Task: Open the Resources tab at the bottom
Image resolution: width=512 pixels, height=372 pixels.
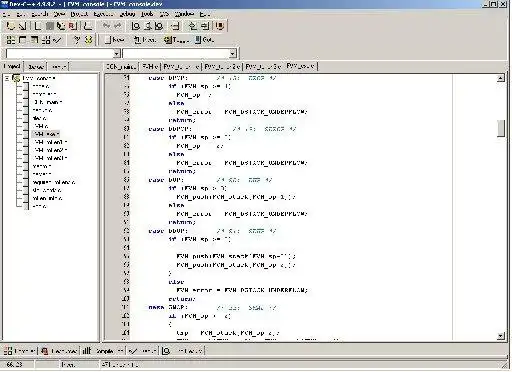Action: coord(59,351)
